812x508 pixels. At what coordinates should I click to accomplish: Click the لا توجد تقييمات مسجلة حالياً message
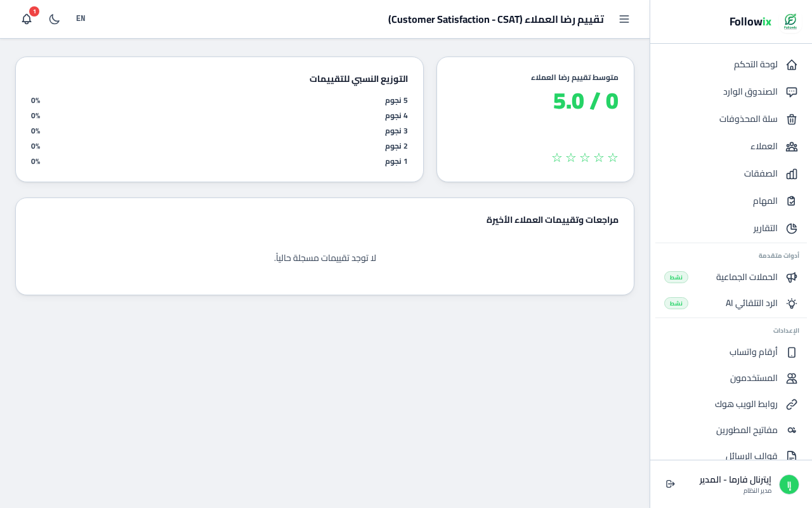[325, 258]
